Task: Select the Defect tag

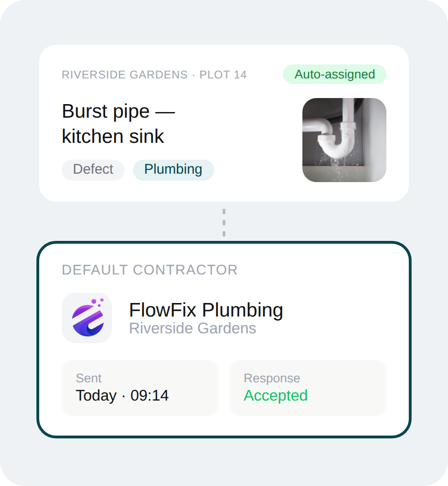Action: point(93,169)
